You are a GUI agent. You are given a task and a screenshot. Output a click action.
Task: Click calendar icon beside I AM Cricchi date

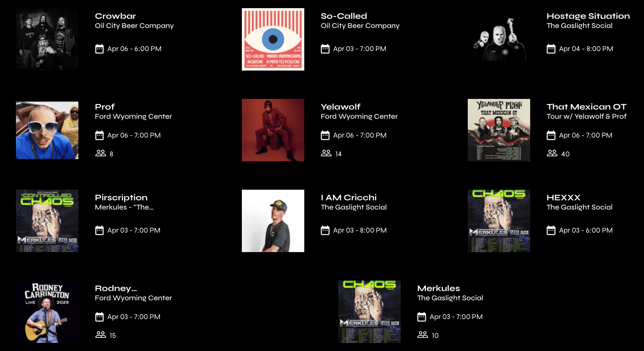325,230
